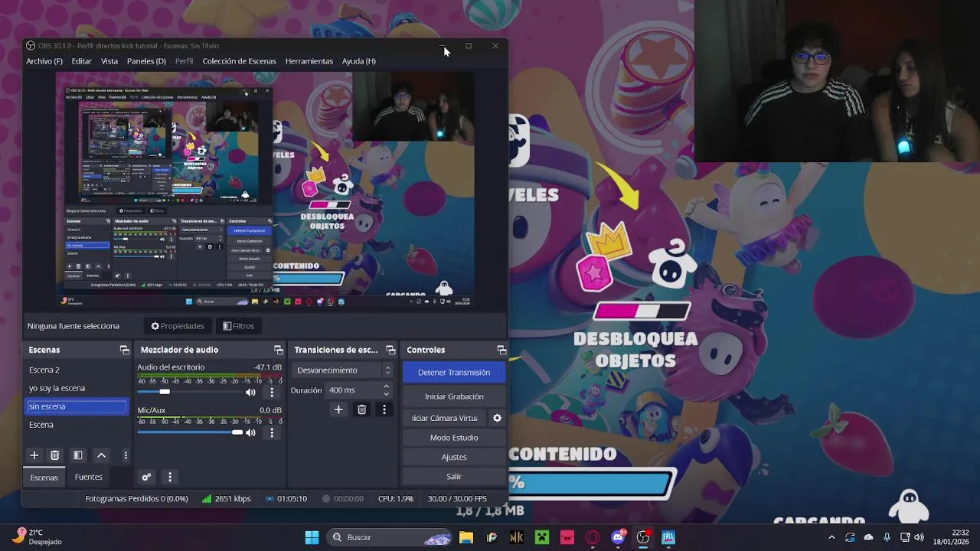Add a new scene with the plus icon
980x551 pixels.
click(x=34, y=455)
